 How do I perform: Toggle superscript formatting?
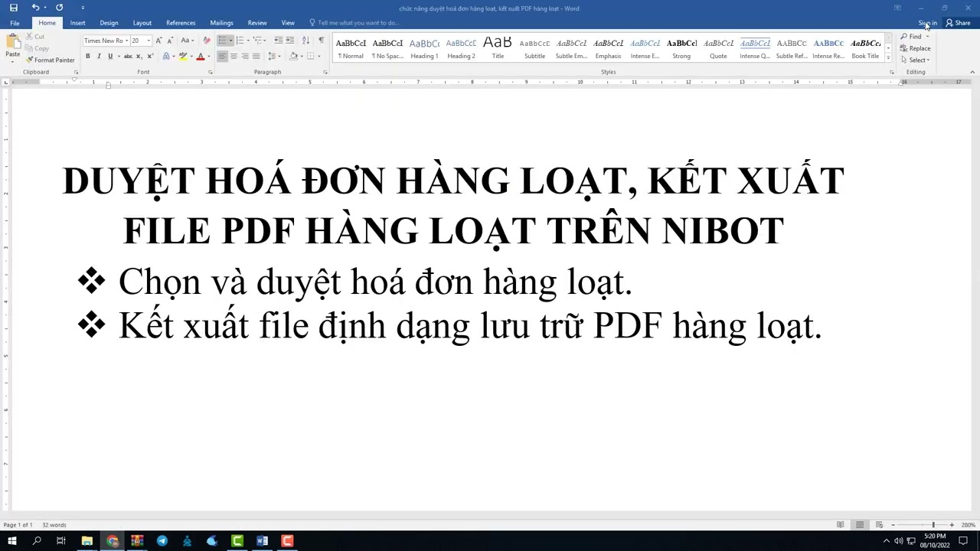pyautogui.click(x=149, y=56)
